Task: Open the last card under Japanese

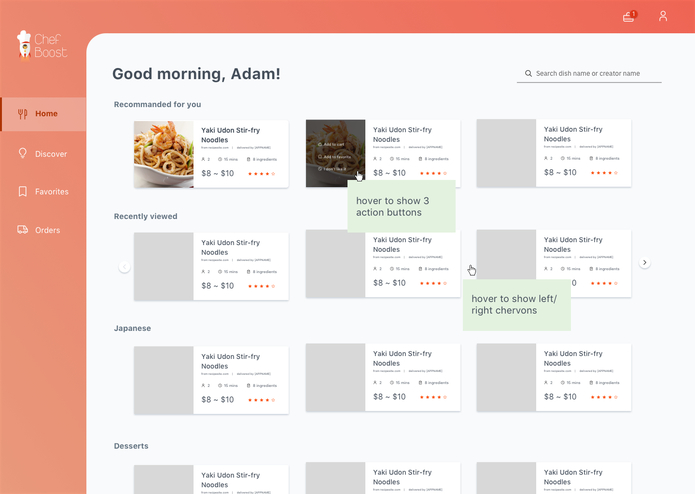Action: tap(554, 377)
